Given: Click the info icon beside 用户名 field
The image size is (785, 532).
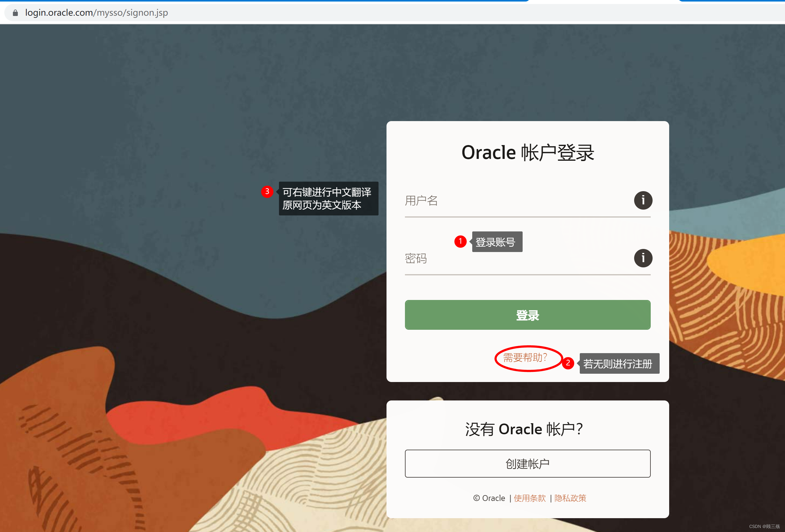Looking at the screenshot, I should (x=643, y=200).
